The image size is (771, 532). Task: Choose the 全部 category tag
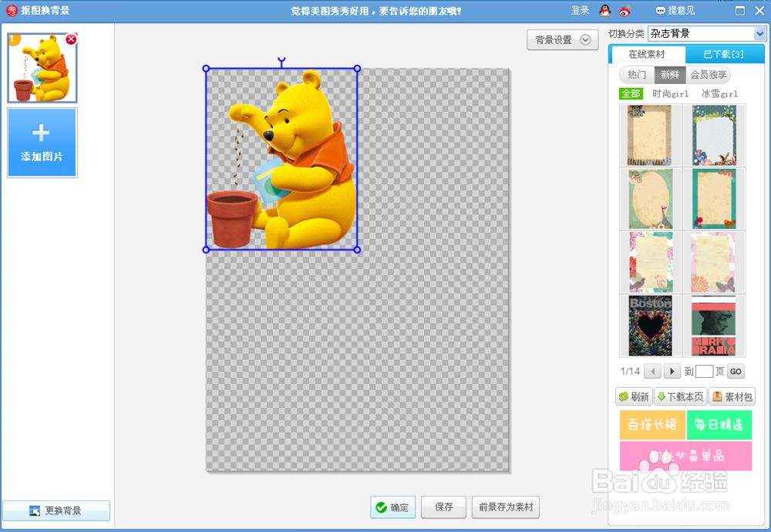631,93
